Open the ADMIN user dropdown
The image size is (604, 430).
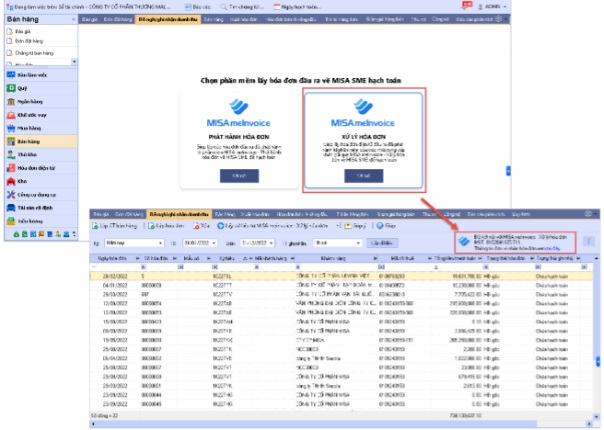(x=579, y=6)
